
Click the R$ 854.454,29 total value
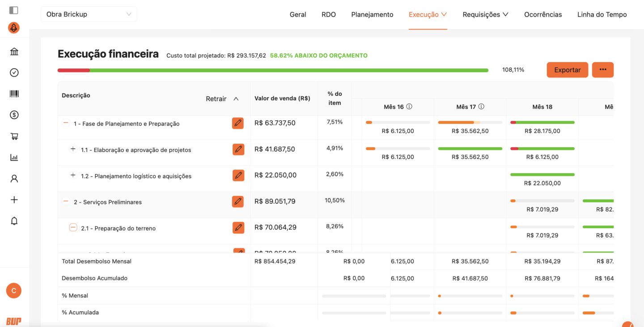[x=275, y=261]
